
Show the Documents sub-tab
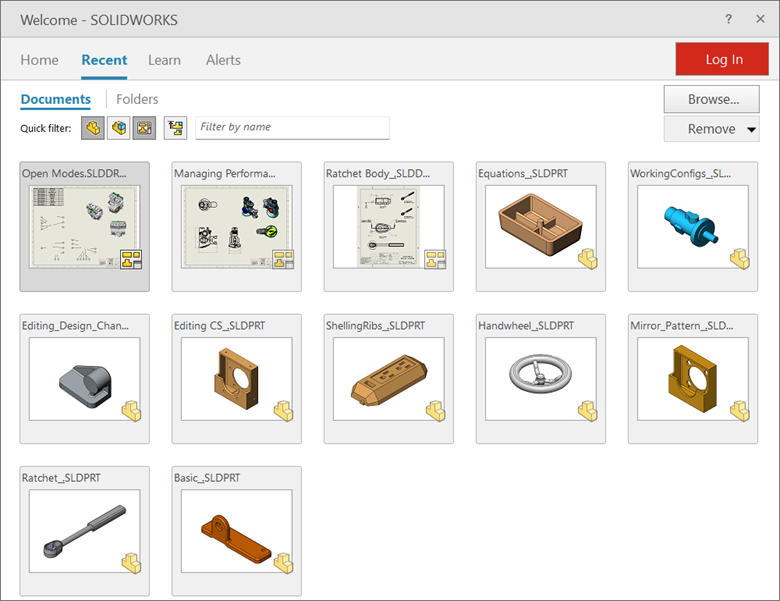pyautogui.click(x=56, y=99)
